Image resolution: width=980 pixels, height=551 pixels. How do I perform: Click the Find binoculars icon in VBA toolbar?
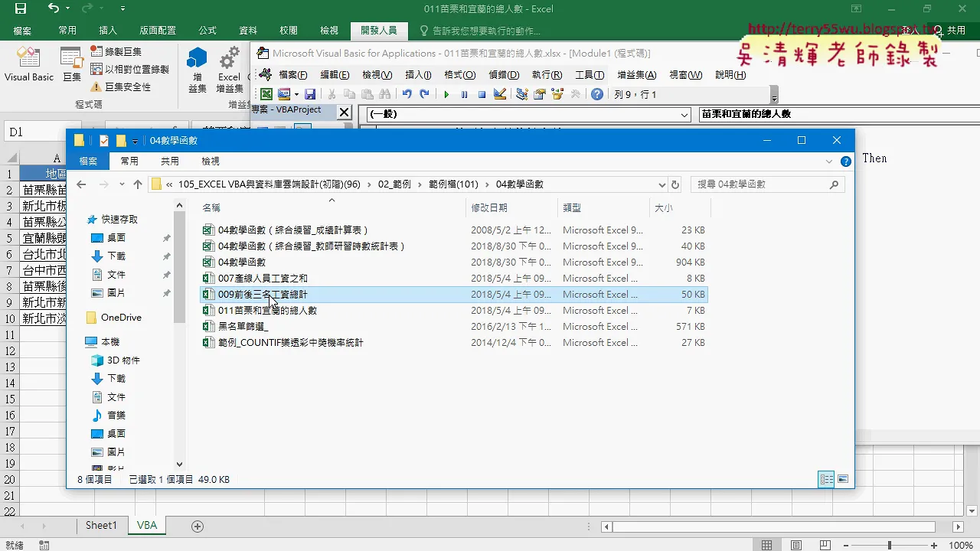384,94
